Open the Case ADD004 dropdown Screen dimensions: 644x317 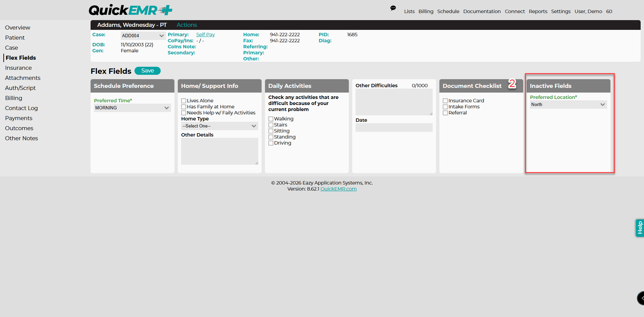tap(143, 36)
